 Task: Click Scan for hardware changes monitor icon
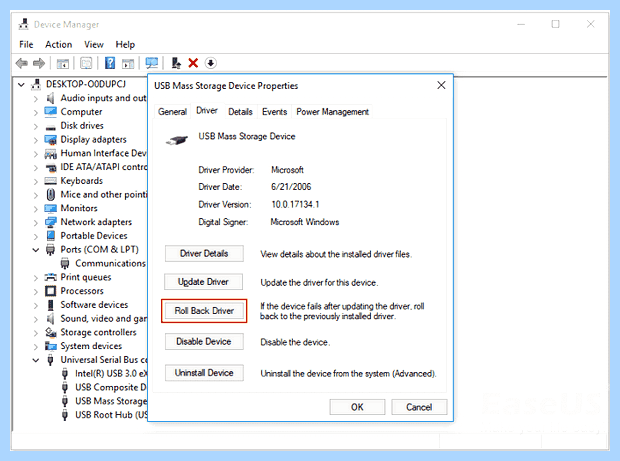152,63
